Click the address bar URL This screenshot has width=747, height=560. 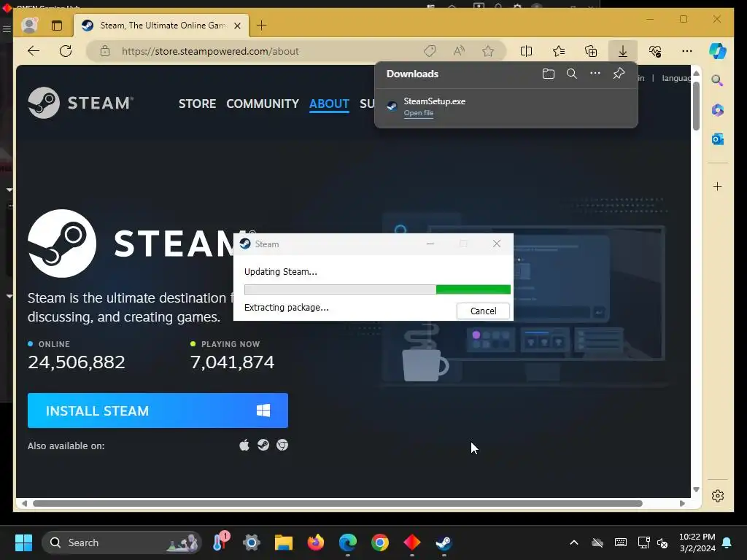(x=210, y=51)
